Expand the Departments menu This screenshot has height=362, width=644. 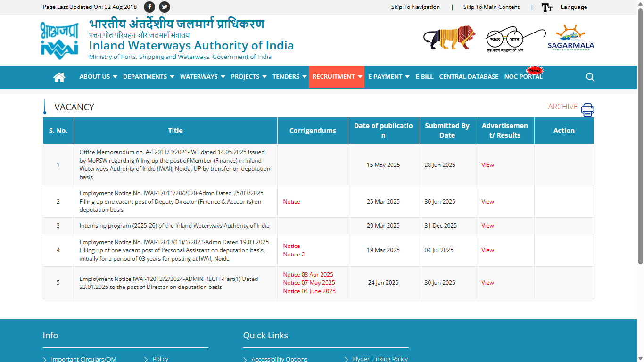coord(149,77)
